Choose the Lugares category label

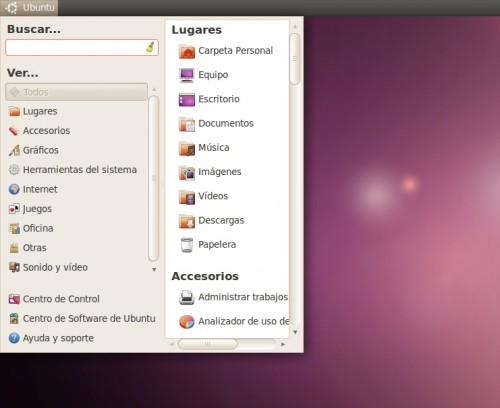coord(40,111)
